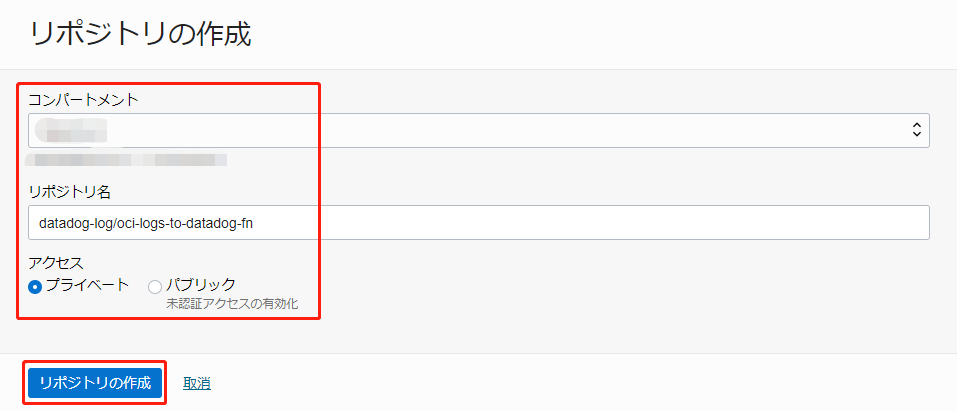
Task: Click the コンパートメント field label
Action: (83, 99)
